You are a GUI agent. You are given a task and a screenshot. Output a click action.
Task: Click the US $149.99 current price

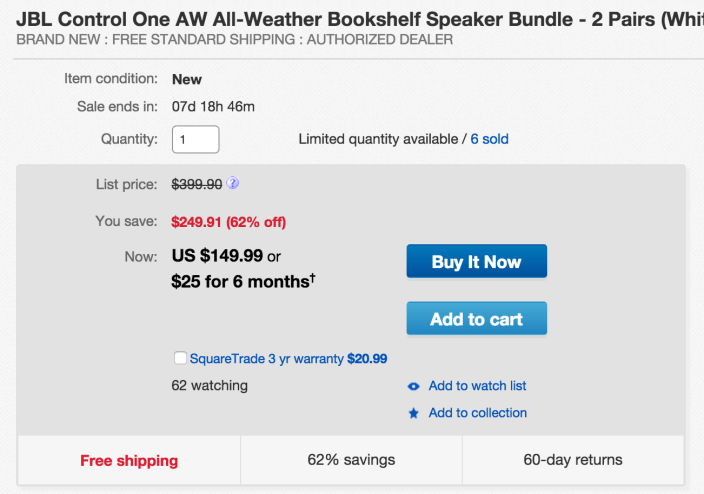pos(217,257)
